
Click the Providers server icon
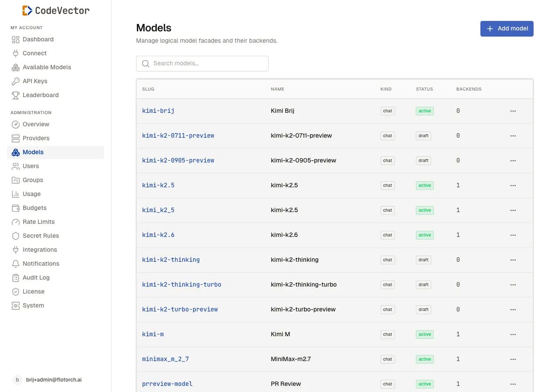pyautogui.click(x=16, y=138)
